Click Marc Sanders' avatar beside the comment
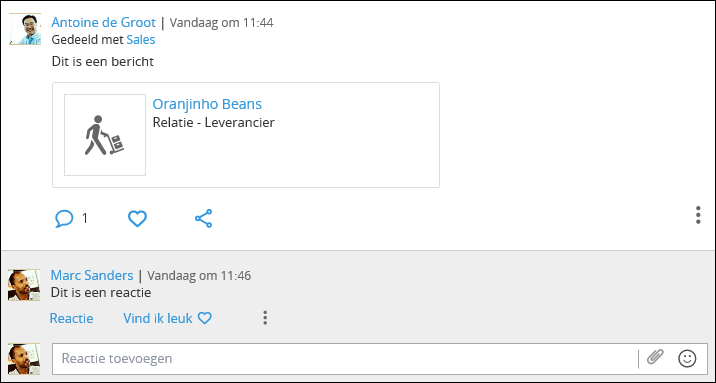The height and width of the screenshot is (383, 716). [x=24, y=285]
